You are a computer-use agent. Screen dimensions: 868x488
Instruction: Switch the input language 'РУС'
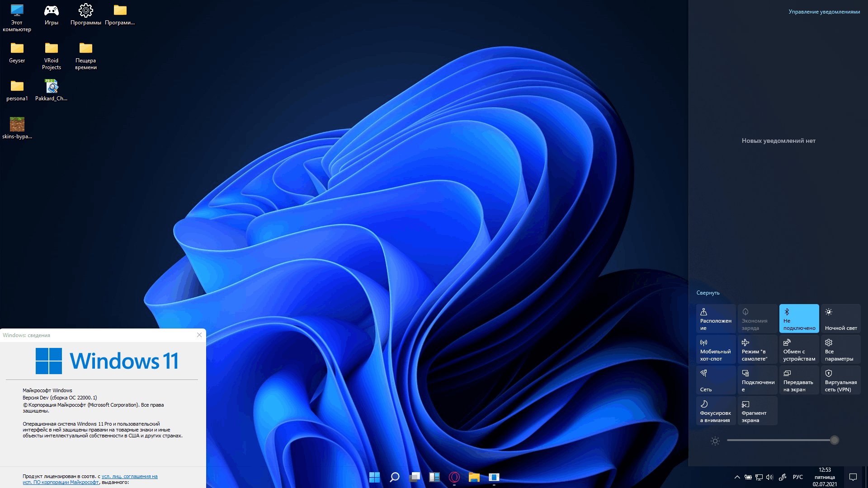pyautogui.click(x=798, y=477)
